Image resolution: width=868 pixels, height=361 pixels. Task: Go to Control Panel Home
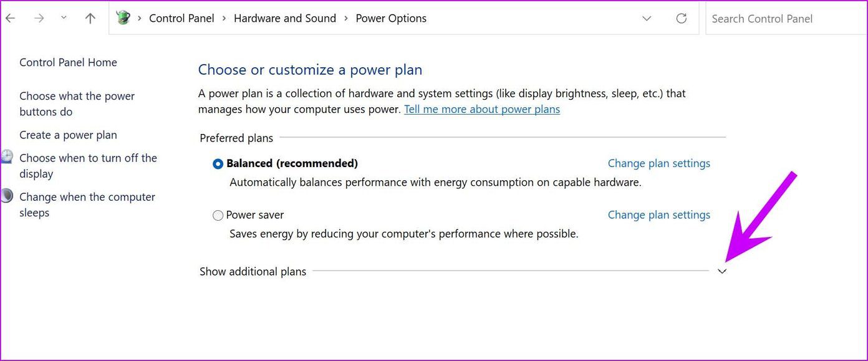click(68, 62)
